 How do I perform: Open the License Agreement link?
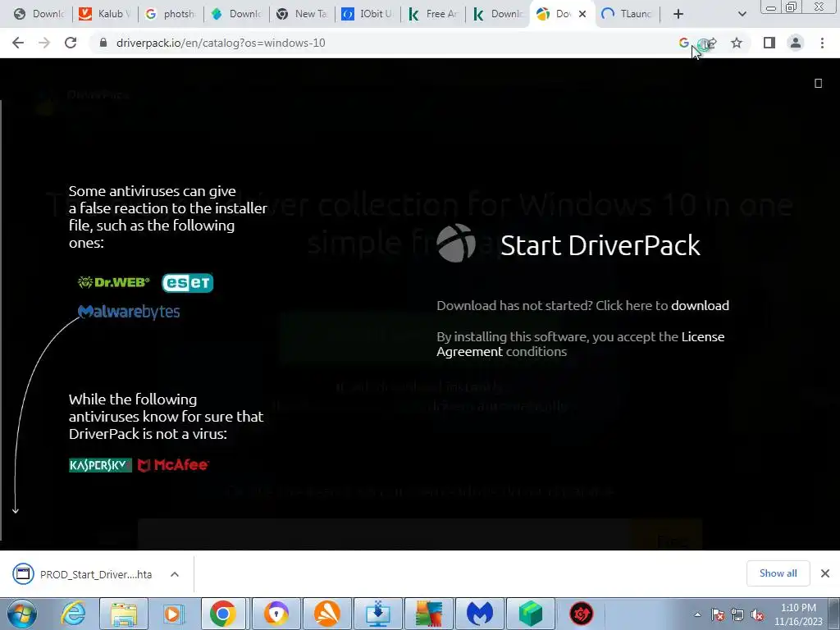click(580, 344)
